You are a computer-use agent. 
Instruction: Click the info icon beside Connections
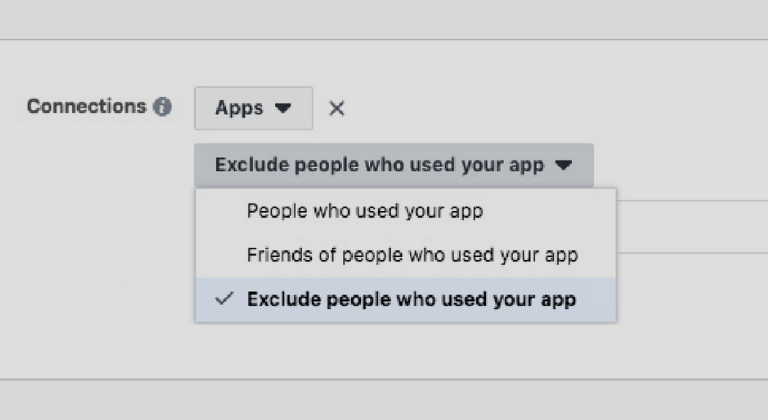[x=162, y=107]
